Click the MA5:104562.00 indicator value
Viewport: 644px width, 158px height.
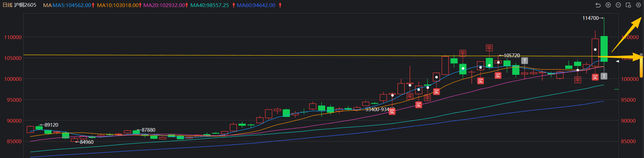(72, 5)
